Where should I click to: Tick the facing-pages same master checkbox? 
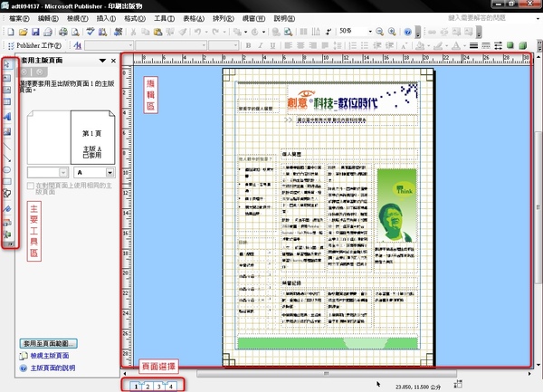[31, 186]
